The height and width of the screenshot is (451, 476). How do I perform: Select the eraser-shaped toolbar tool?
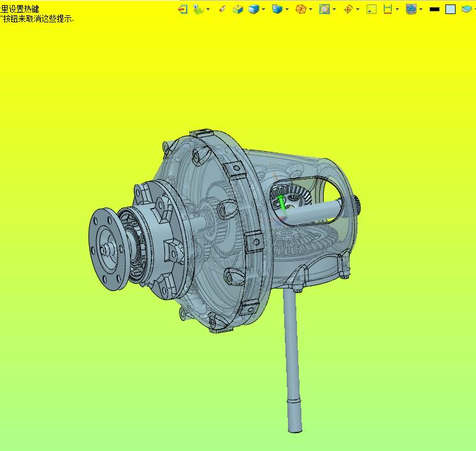[x=222, y=10]
